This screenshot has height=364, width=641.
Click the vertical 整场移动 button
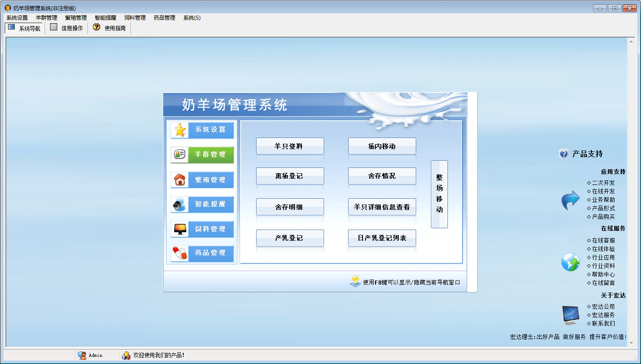tap(439, 194)
